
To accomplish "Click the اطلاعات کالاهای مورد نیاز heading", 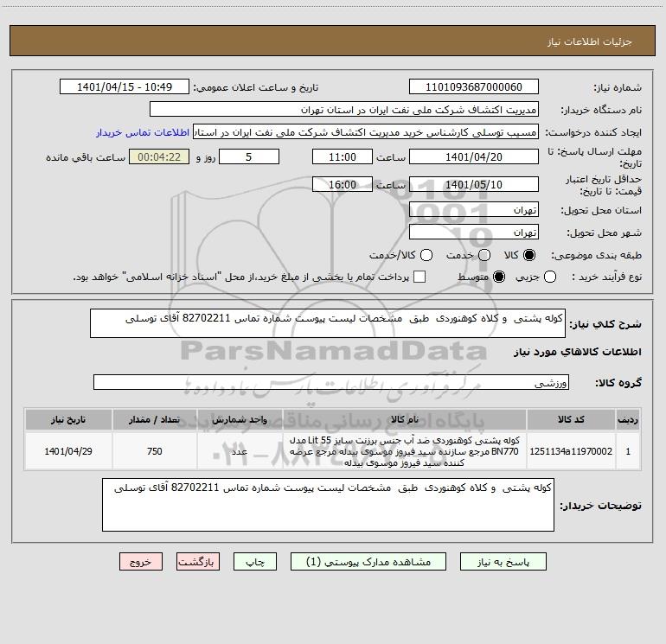I will (577, 352).
